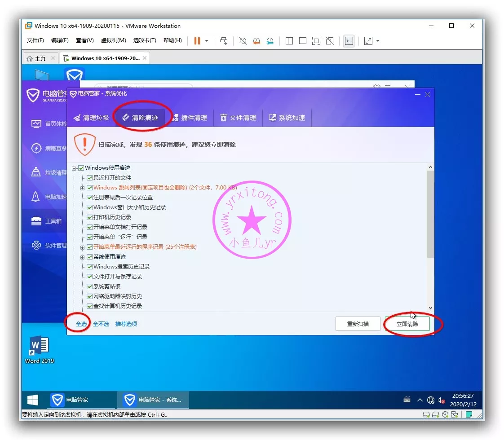Toggle the 打印机历史记录 checkbox
This screenshot has width=504, height=440.
(x=90, y=217)
